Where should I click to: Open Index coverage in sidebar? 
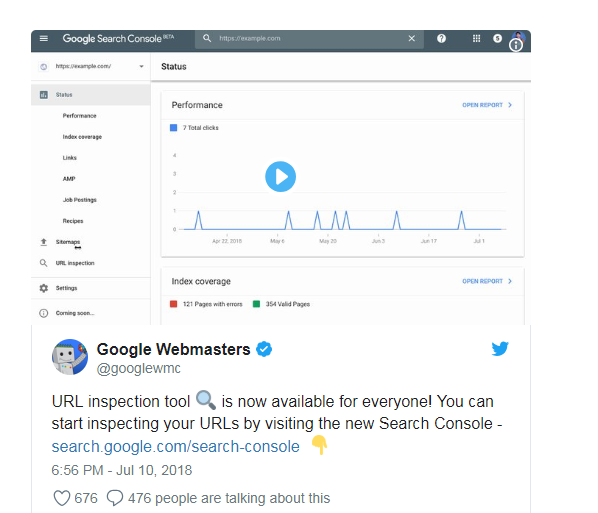pyautogui.click(x=82, y=137)
